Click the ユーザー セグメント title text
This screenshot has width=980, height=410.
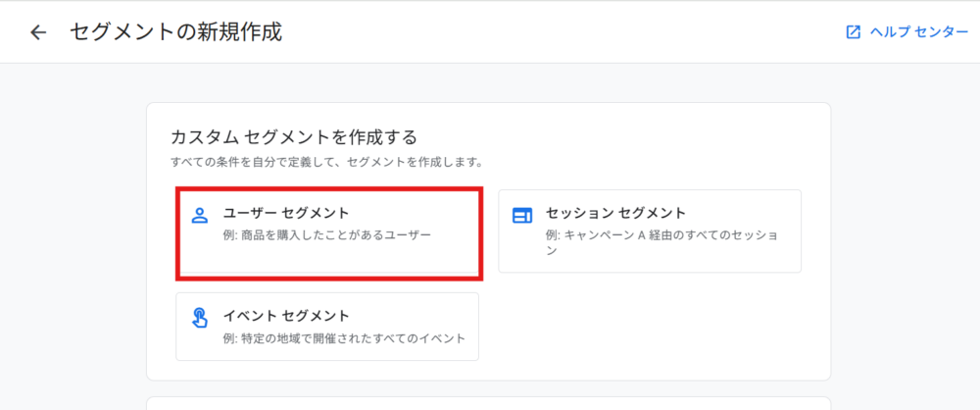click(286, 213)
